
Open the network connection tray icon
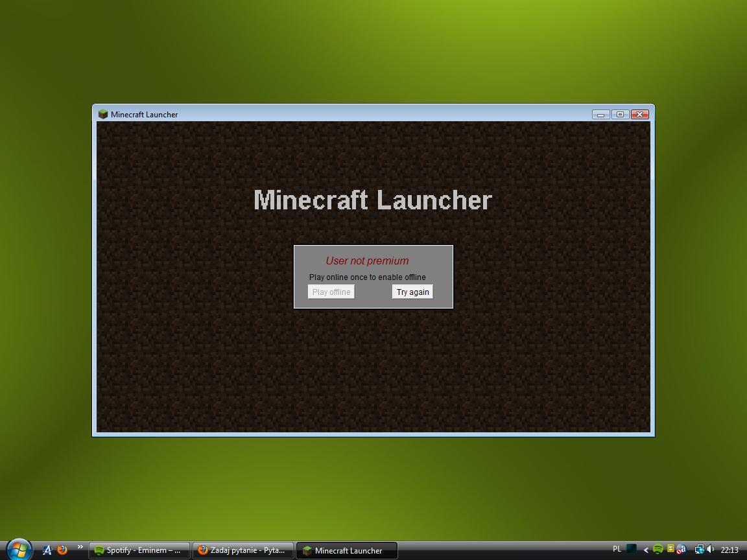699,550
